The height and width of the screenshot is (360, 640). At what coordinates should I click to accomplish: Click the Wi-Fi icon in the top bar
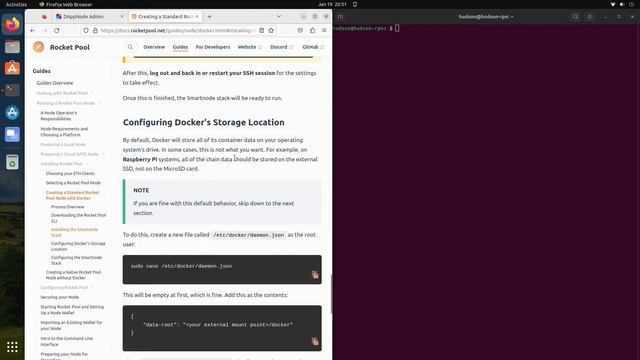[x=613, y=4]
